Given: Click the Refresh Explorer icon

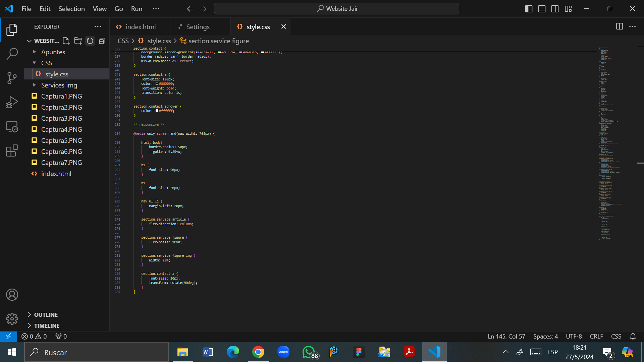Looking at the screenshot, I should [90, 41].
